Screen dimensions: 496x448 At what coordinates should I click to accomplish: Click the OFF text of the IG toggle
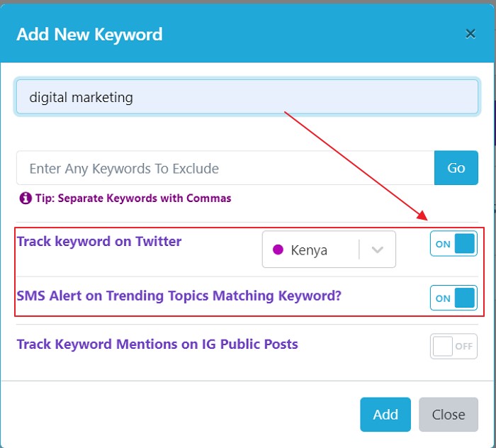point(463,347)
